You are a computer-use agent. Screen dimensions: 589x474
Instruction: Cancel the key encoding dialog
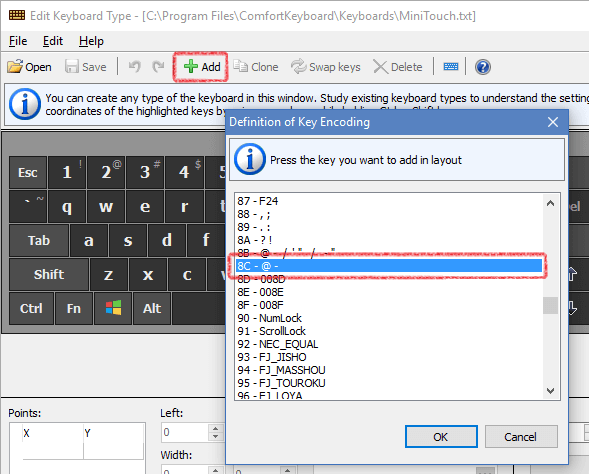(521, 437)
